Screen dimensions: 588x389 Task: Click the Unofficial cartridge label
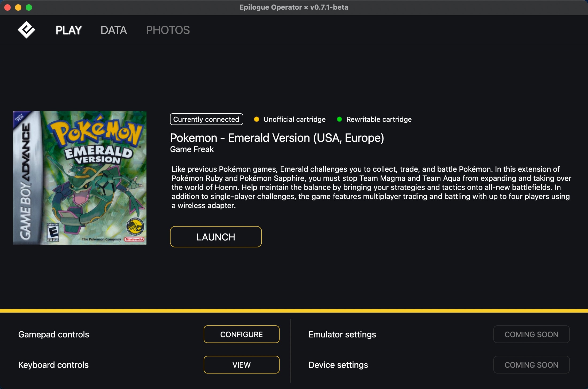point(294,119)
